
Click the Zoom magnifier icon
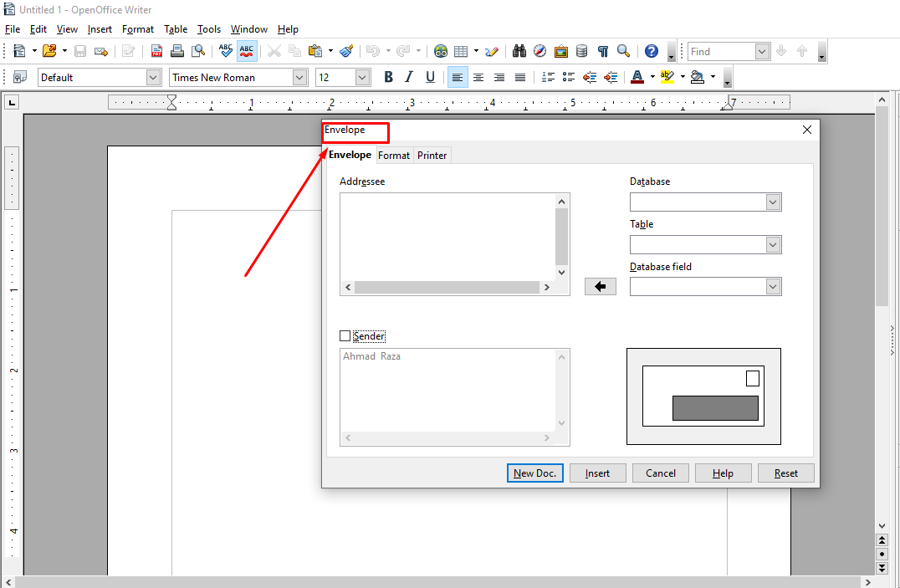point(623,51)
